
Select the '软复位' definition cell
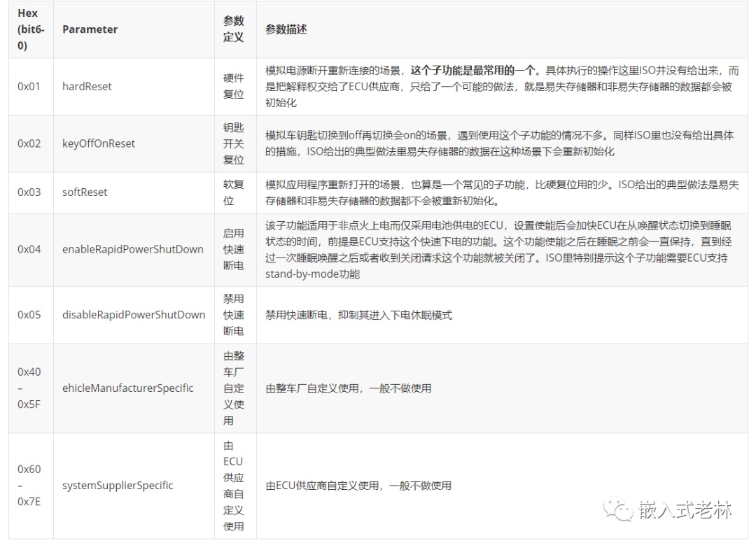tap(235, 192)
